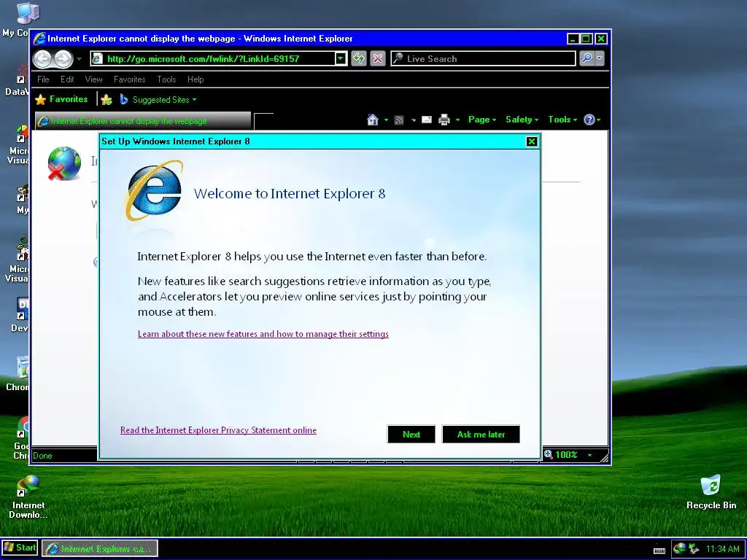Minimize the Internet Explorer window
The image size is (747, 560).
[x=573, y=39]
